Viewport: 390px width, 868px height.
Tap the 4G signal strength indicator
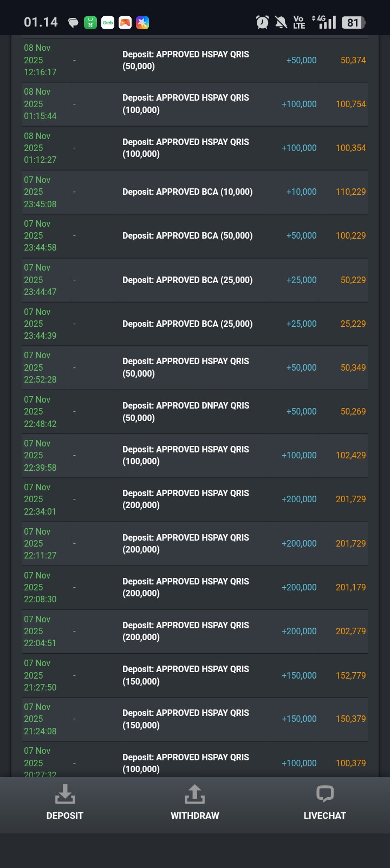click(324, 22)
